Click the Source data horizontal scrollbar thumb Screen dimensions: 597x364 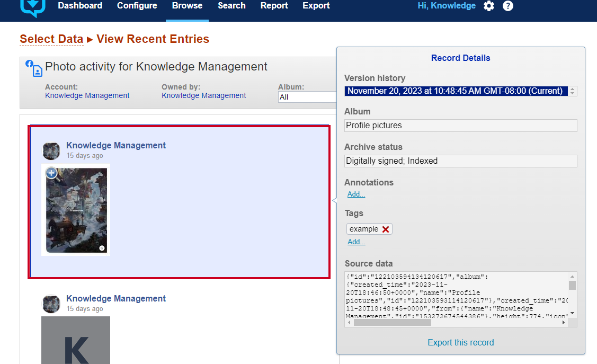point(392,323)
